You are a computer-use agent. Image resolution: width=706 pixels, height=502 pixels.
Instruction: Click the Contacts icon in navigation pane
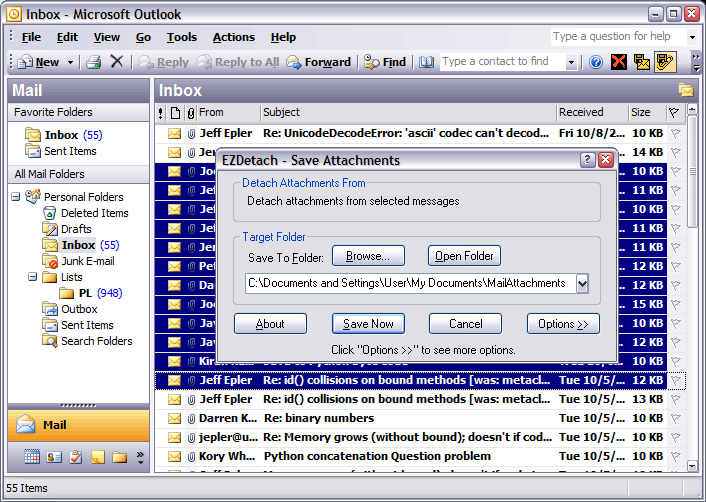coord(54,457)
